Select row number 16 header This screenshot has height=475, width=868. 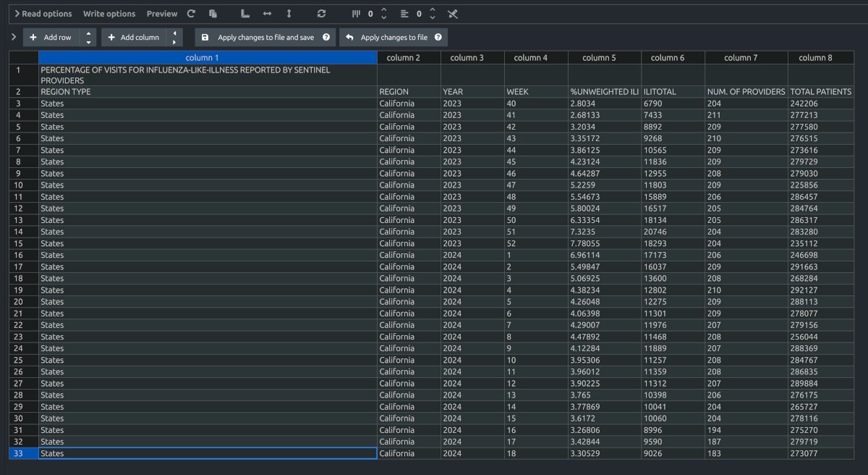(24, 256)
